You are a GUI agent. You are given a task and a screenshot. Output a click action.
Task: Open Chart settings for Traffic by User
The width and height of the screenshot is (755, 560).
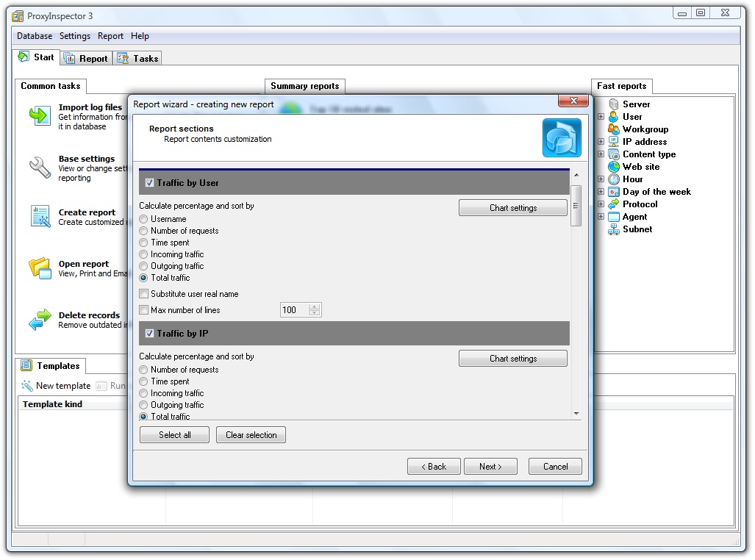click(513, 208)
